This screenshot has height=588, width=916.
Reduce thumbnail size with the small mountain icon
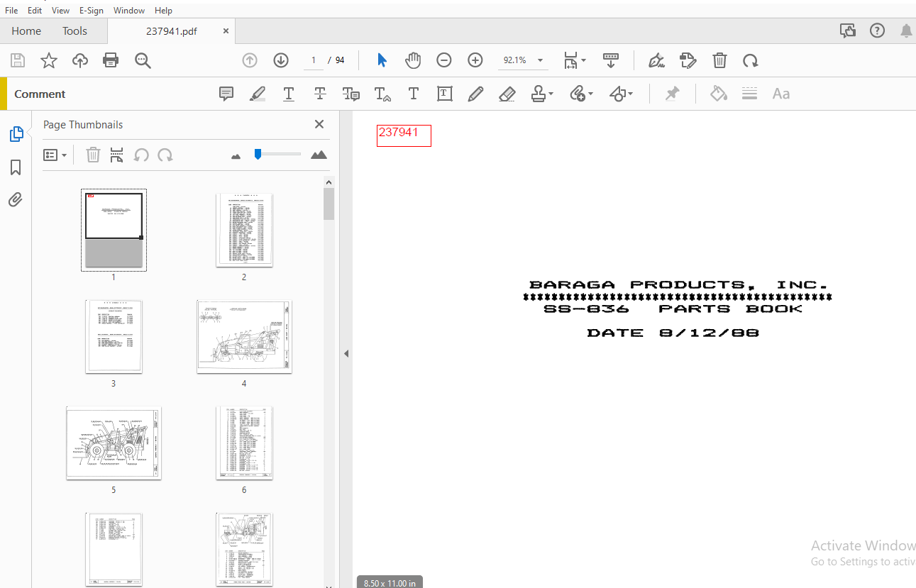236,155
